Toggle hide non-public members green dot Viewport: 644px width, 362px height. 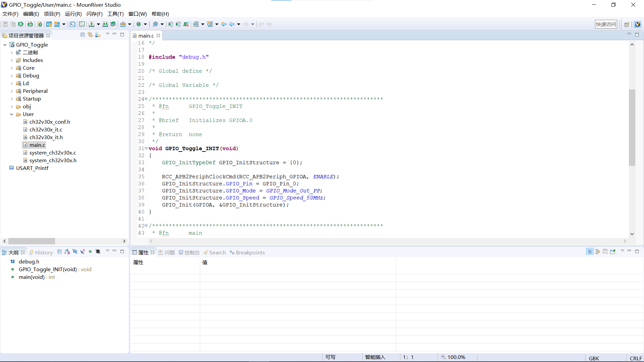point(90,251)
